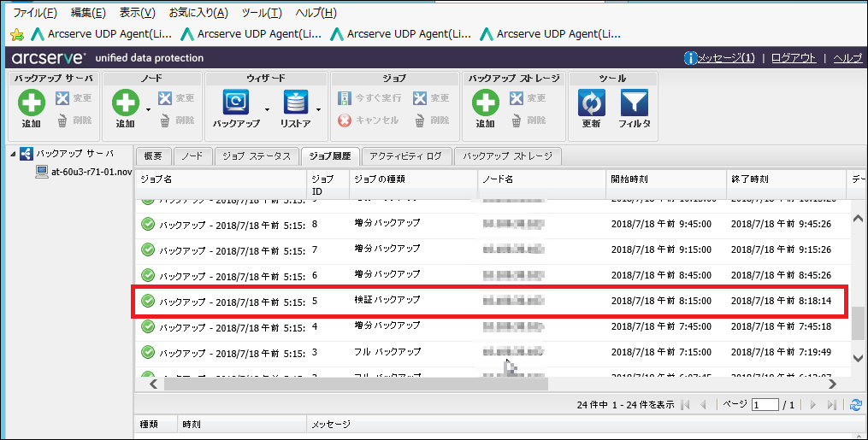Viewport: 868px width, 440px height.
Task: Sort by Job Type (ジョブの種類) column
Action: (414, 185)
